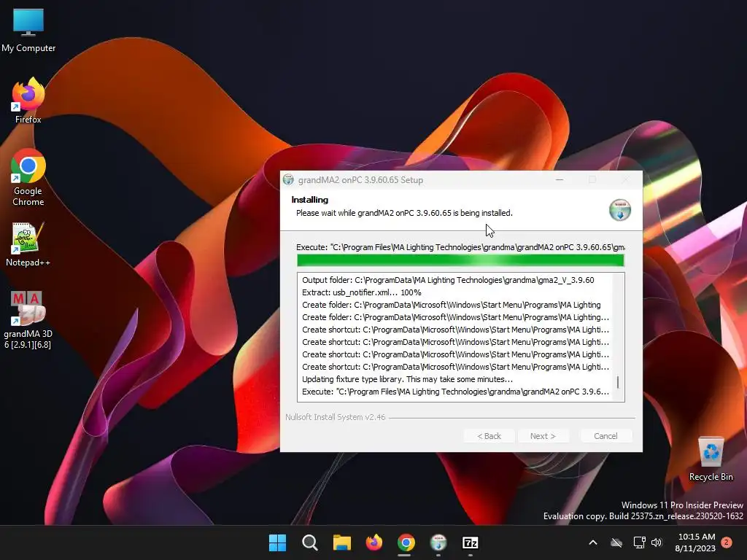Open the clock showing 10:15 AM
The width and height of the screenshot is (747, 560).
coord(695,542)
